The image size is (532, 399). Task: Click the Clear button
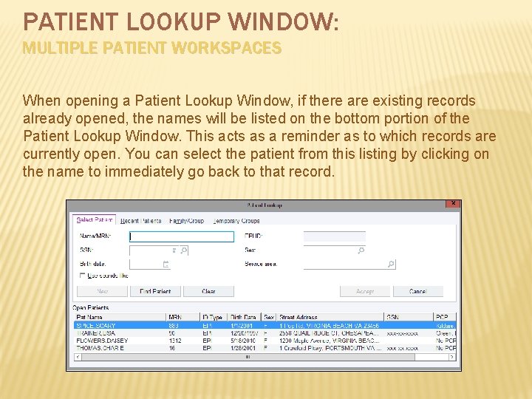click(208, 291)
